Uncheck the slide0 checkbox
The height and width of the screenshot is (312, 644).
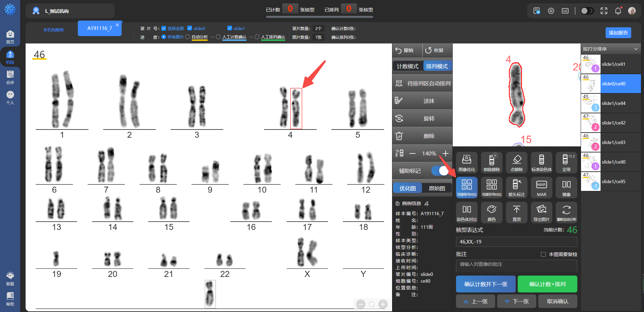point(190,28)
